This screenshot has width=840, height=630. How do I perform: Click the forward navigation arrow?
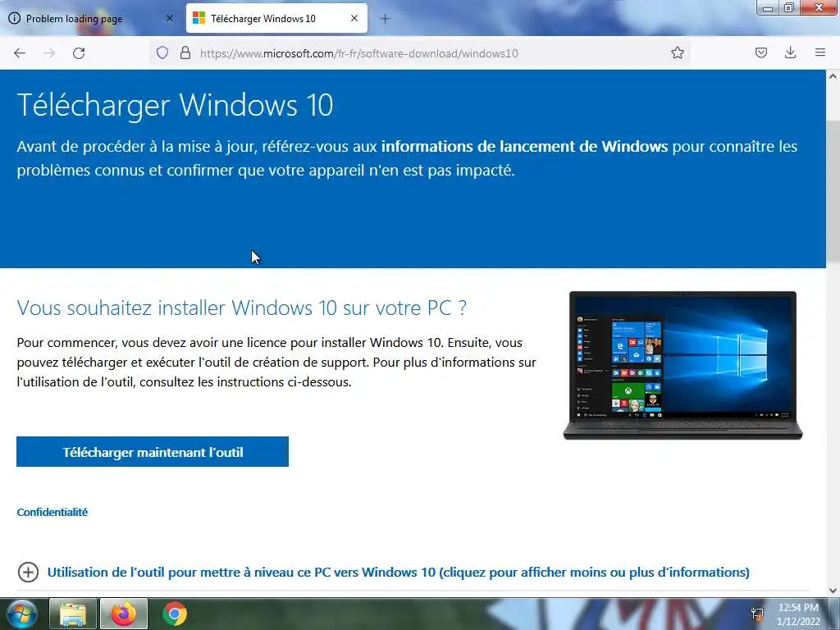point(49,53)
